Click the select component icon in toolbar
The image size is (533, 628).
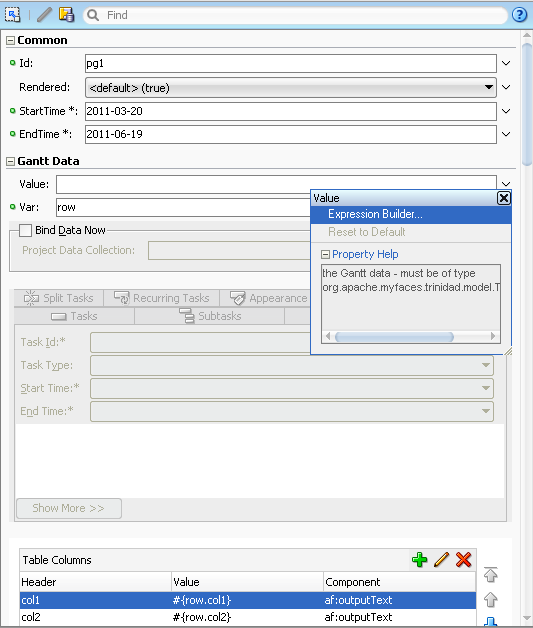12,15
